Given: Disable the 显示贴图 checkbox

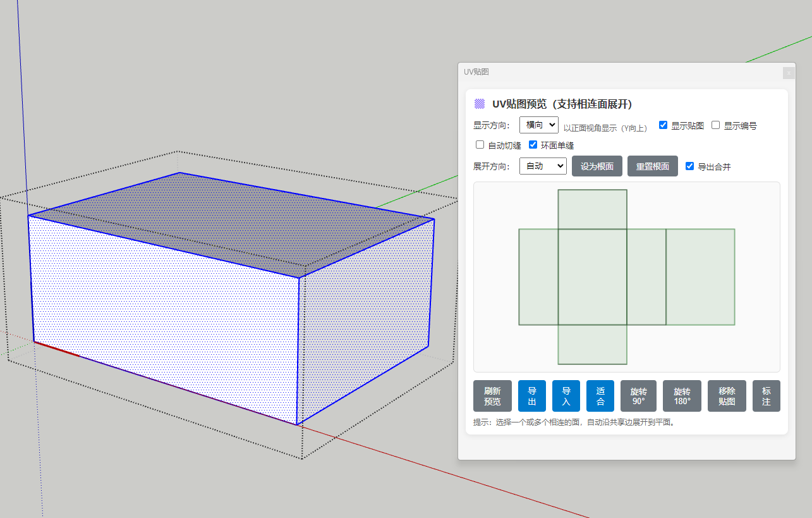Looking at the screenshot, I should coord(663,125).
